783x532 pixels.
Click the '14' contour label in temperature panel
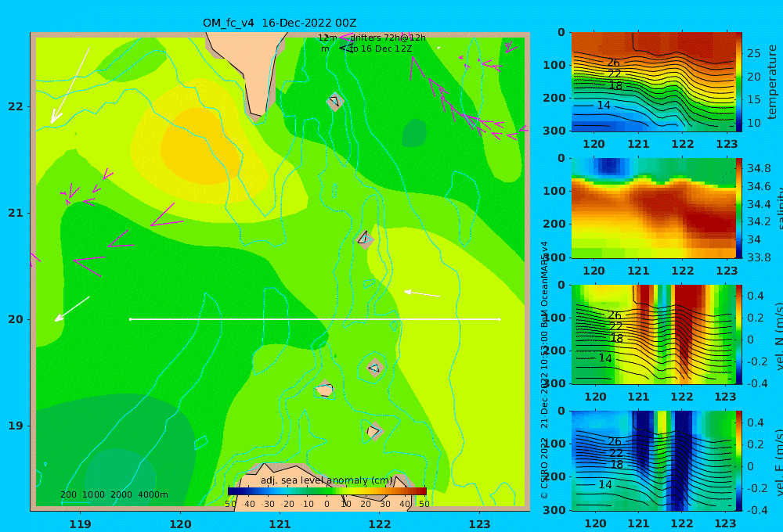click(x=604, y=106)
